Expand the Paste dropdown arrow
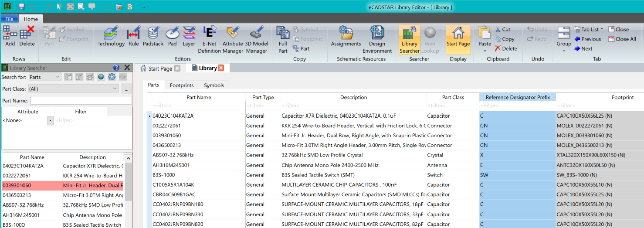644x228 pixels. coord(485,51)
